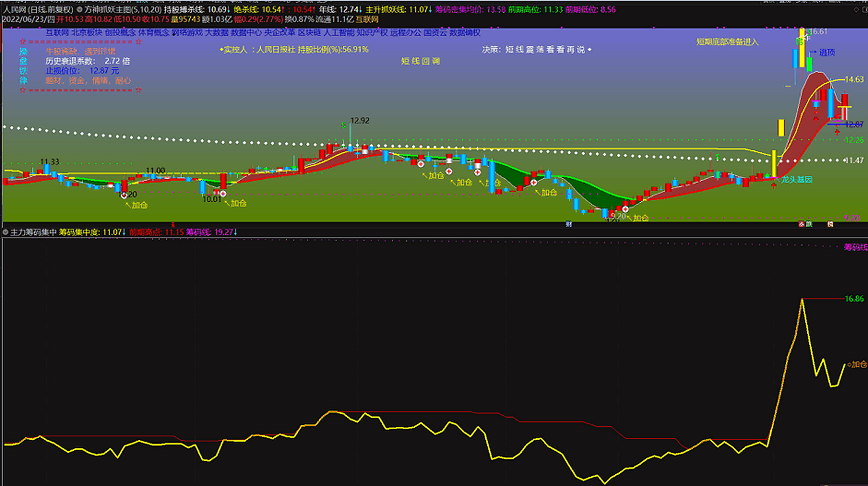The width and height of the screenshot is (868, 486).
Task: Click the 16.86 peak on chip line
Action: click(x=802, y=299)
